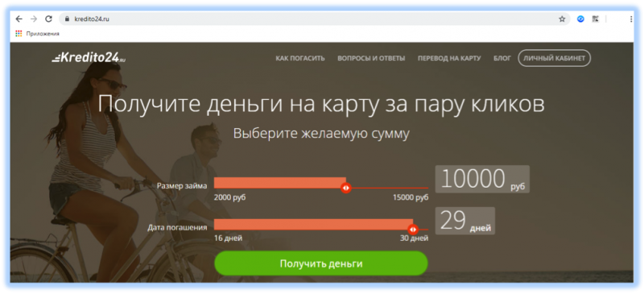Open the Chrome three-dot menu
Image resolution: width=644 pixels, height=294 pixels.
click(631, 19)
